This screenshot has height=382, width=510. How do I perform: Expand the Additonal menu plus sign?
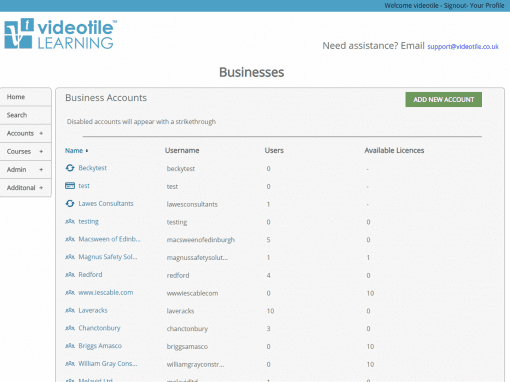click(41, 188)
